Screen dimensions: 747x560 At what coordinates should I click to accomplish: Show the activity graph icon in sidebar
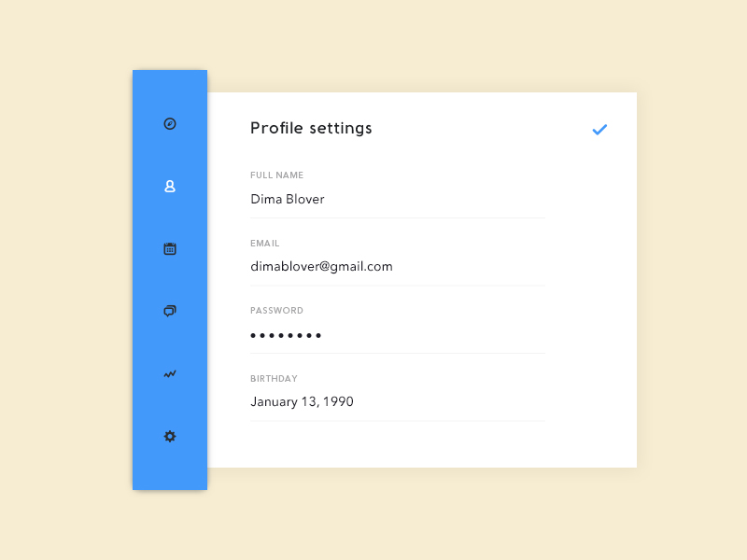point(170,374)
